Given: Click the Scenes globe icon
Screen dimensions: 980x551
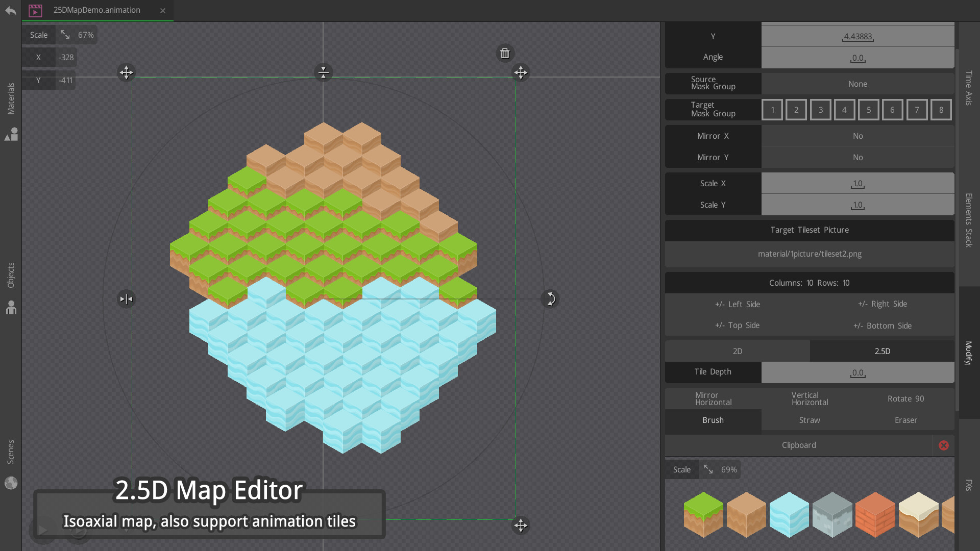Looking at the screenshot, I should [x=11, y=482].
